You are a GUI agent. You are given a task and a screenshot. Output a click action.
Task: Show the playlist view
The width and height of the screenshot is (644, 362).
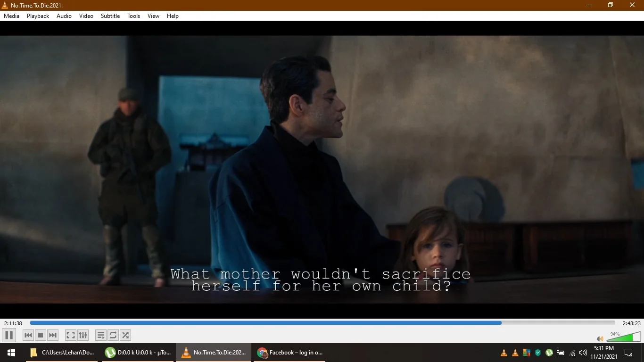(100, 335)
